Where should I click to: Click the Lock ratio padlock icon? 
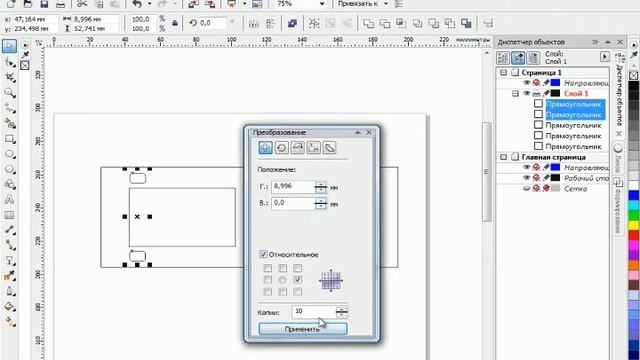pos(175,23)
